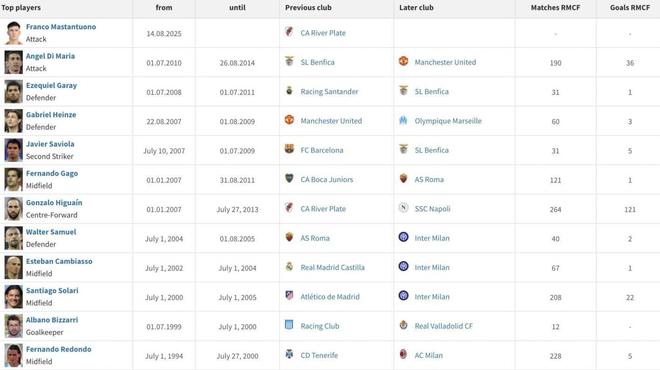Viewport: 660px width, 370px height.
Task: Sort by Goals RMCF column header
Action: [630, 8]
